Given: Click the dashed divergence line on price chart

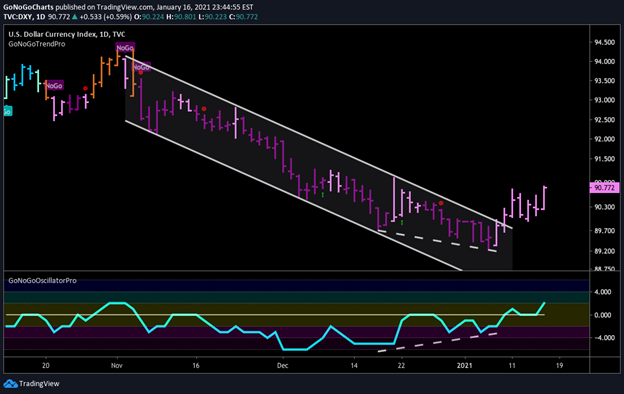Looking at the screenshot, I should [437, 241].
